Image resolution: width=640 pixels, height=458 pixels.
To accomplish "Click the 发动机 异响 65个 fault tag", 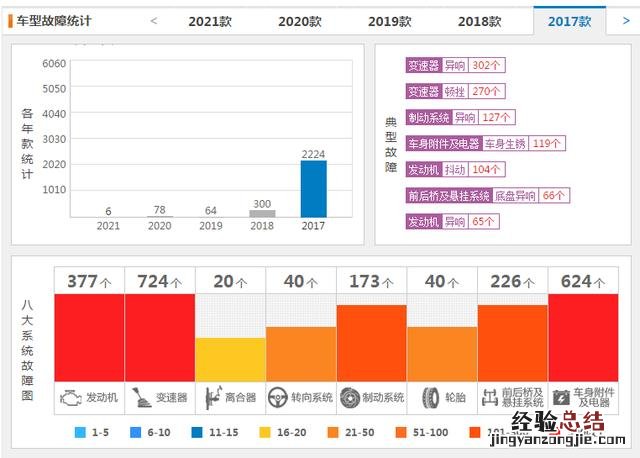I will tap(453, 222).
